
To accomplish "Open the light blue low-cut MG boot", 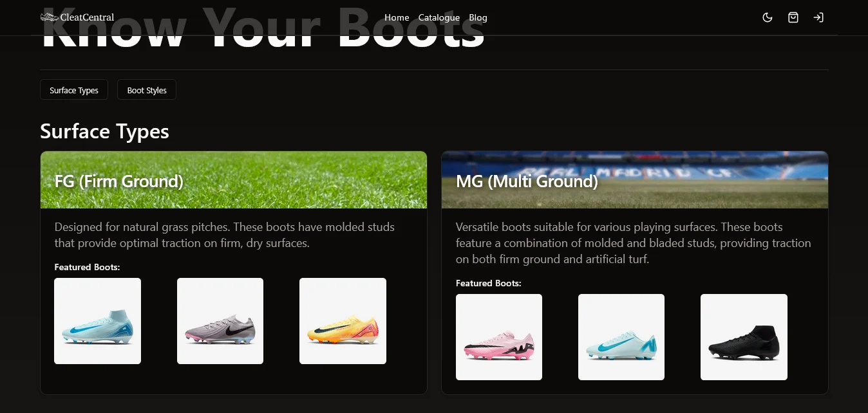I will tap(621, 337).
